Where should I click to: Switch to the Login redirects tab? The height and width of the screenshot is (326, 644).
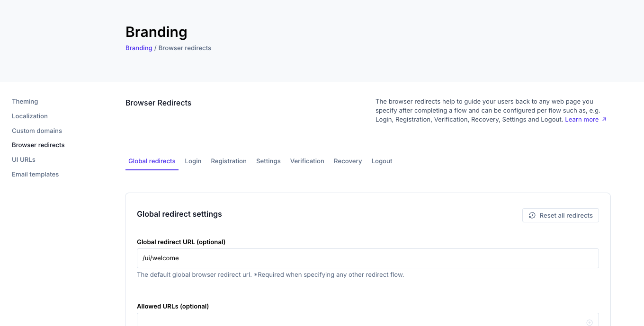click(x=193, y=161)
